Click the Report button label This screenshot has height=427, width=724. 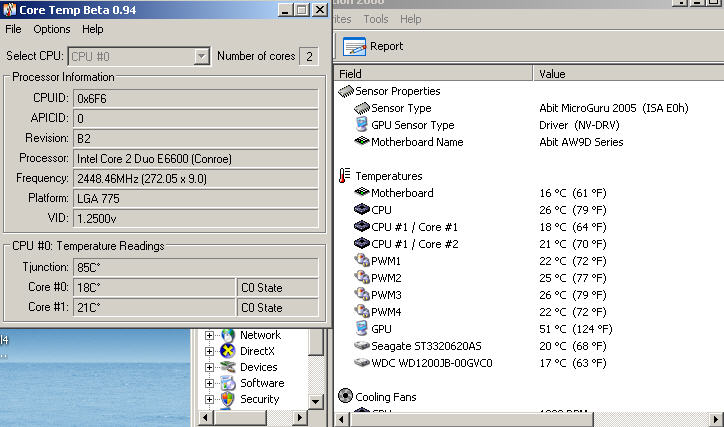pyautogui.click(x=386, y=46)
